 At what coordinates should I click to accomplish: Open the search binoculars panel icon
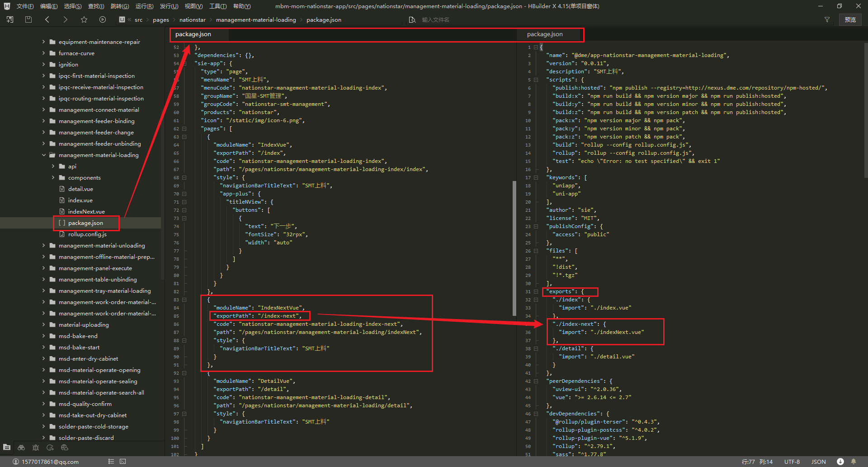pos(21,448)
